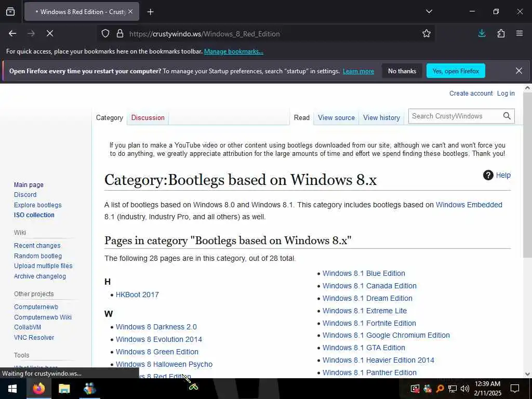The width and height of the screenshot is (532, 399).
Task: Open the Action Center notifications icon
Action: click(x=515, y=389)
